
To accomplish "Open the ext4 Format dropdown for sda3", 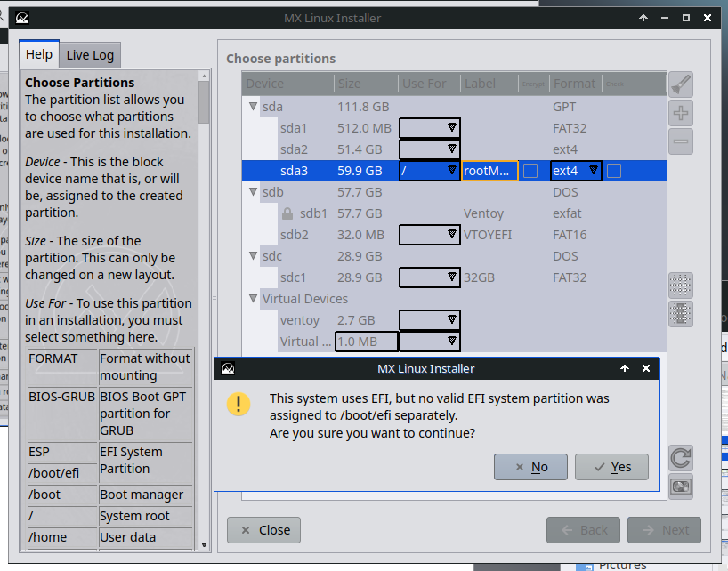I will point(576,171).
